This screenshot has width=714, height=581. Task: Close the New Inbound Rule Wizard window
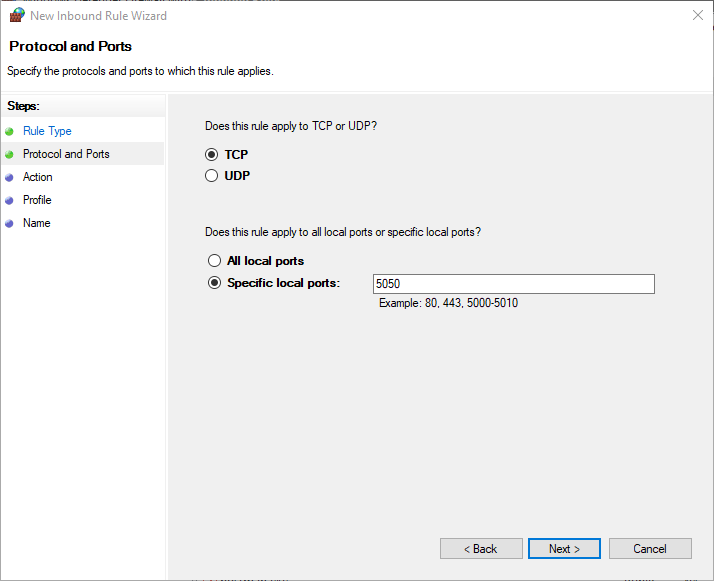click(x=695, y=15)
